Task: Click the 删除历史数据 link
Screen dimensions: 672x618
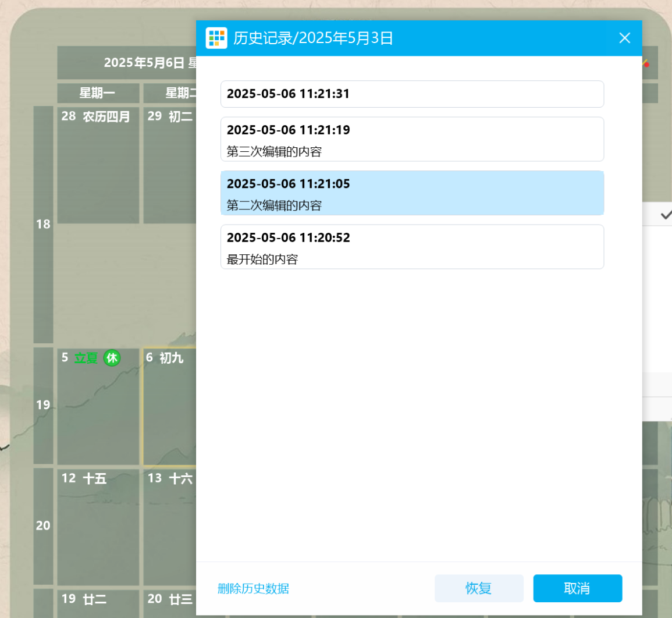Action: click(x=253, y=588)
